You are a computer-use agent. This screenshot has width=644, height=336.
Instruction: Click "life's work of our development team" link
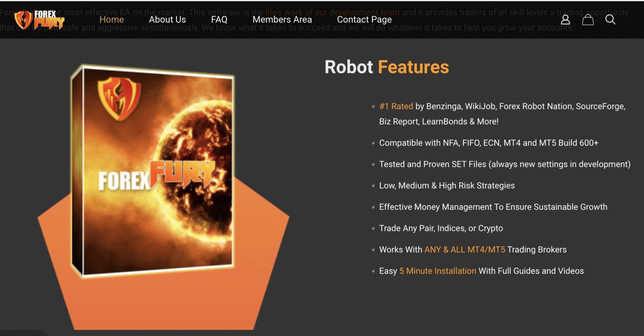pos(332,12)
